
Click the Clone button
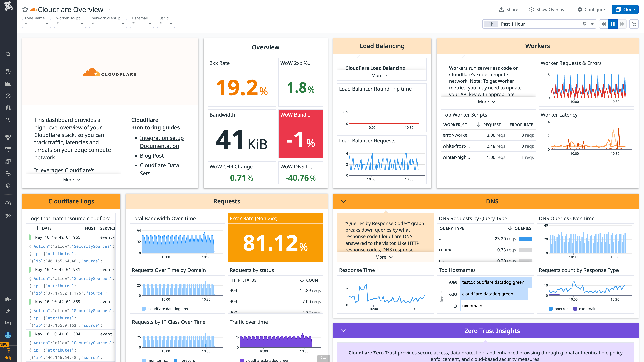(x=625, y=9)
